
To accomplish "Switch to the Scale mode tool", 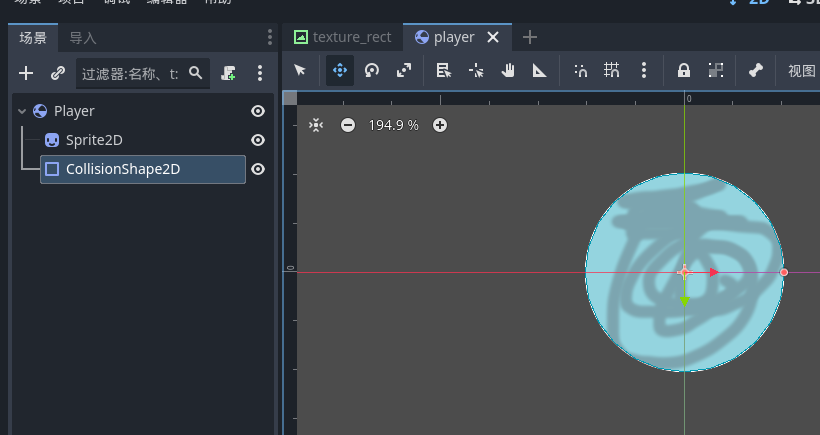I will tap(404, 70).
